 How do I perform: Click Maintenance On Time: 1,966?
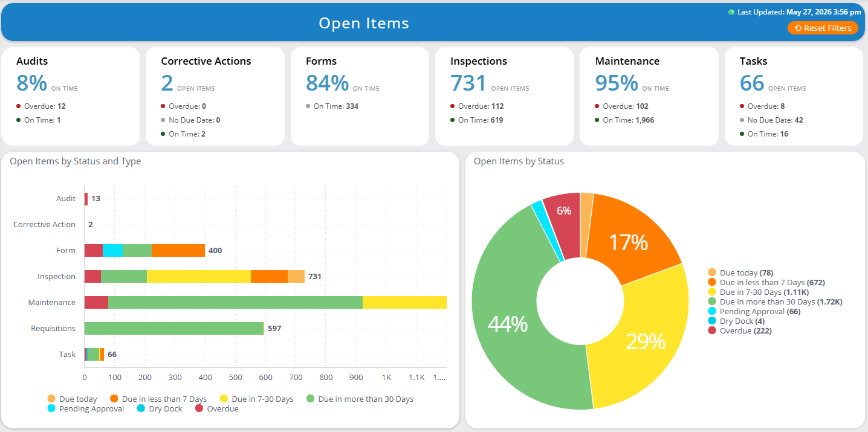[624, 120]
